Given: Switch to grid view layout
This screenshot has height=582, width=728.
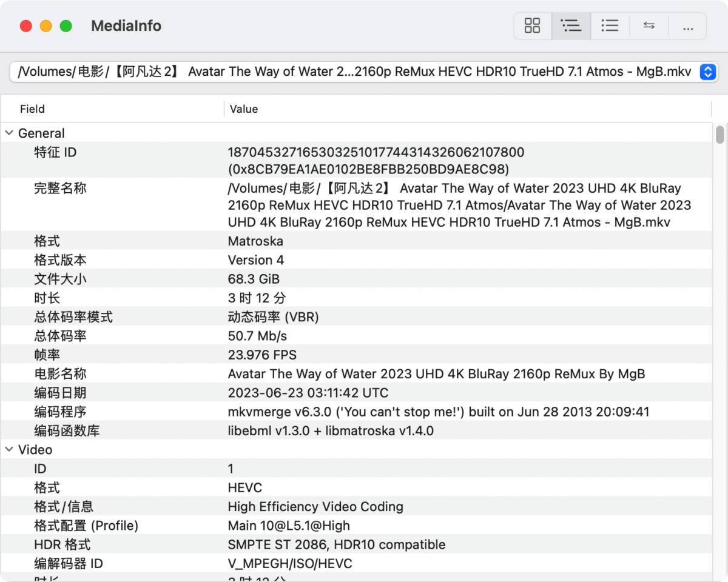Looking at the screenshot, I should point(532,25).
